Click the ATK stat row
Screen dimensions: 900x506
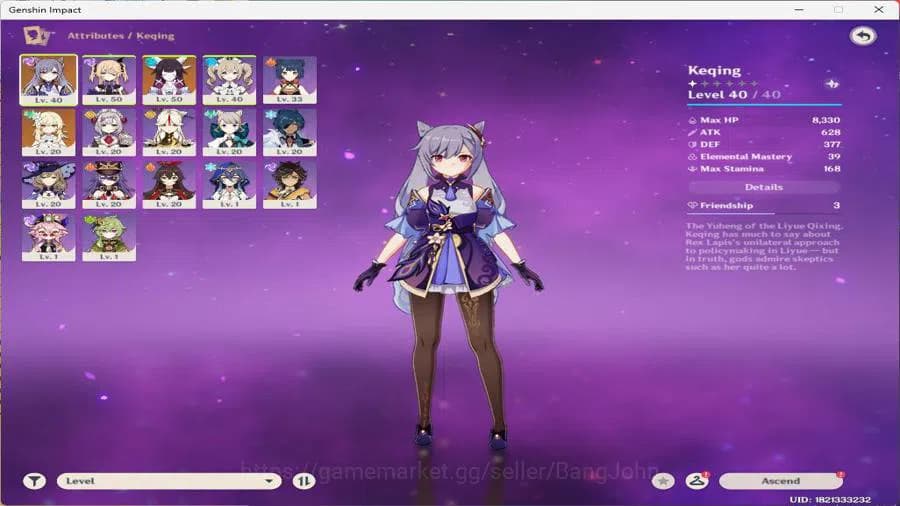pyautogui.click(x=764, y=132)
